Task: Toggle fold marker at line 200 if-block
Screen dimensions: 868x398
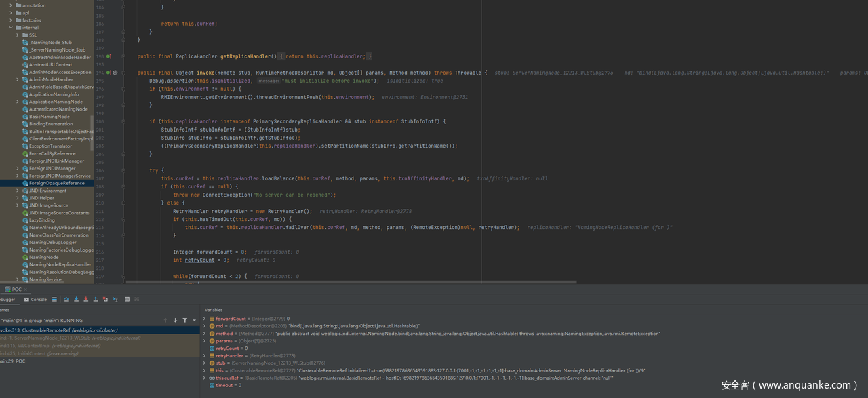Action: pos(124,121)
